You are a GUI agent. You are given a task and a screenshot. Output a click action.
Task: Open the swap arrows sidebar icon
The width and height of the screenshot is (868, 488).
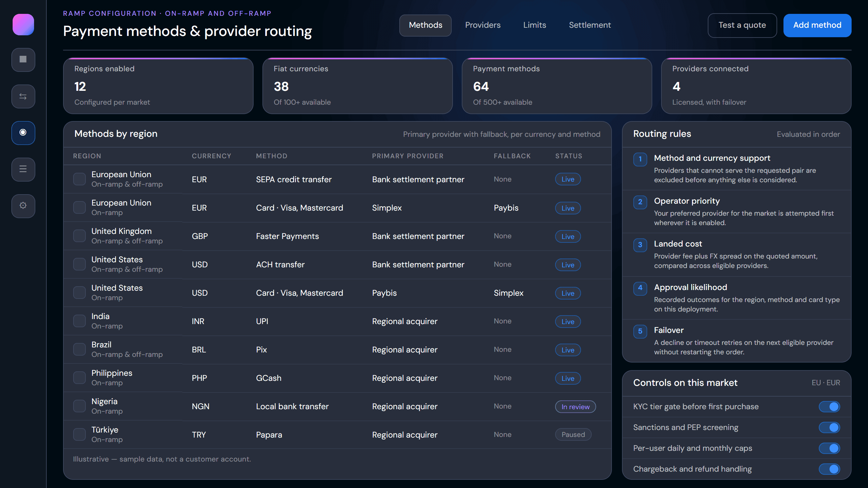(x=23, y=96)
